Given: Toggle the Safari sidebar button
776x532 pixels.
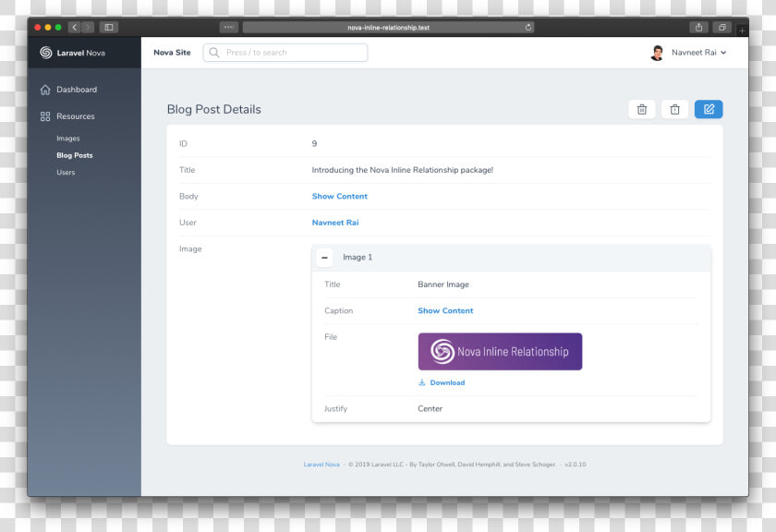Looking at the screenshot, I should click(109, 27).
